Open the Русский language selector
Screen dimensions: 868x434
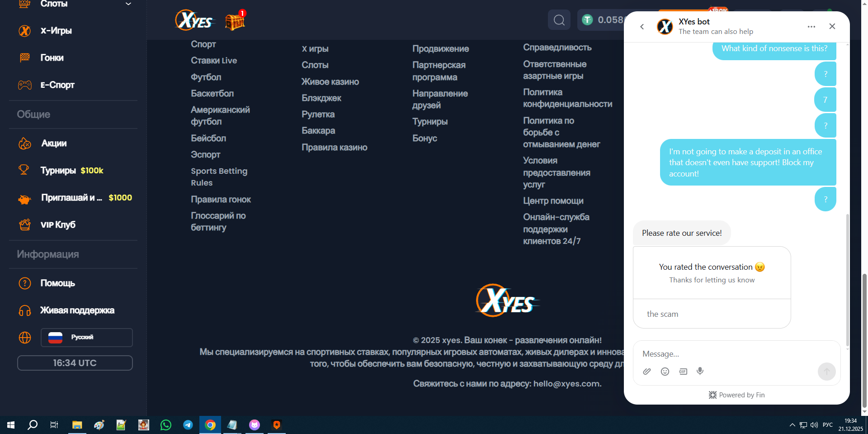click(86, 338)
